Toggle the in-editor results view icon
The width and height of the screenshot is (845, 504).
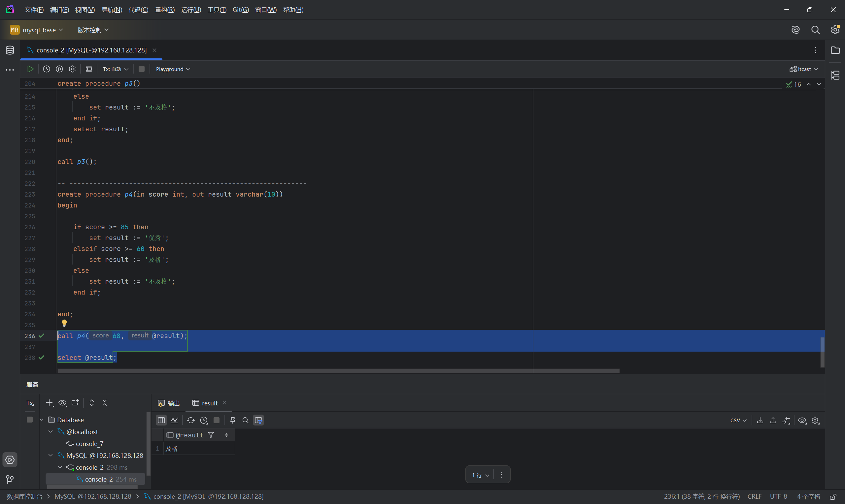click(x=89, y=69)
